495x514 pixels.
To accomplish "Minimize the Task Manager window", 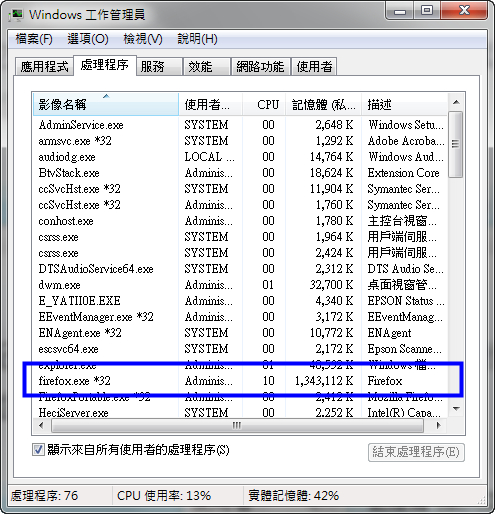I will [x=400, y=12].
